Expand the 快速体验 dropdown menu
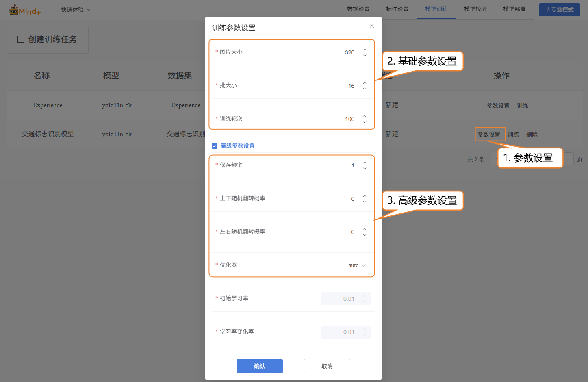This screenshot has width=588, height=382. click(76, 10)
